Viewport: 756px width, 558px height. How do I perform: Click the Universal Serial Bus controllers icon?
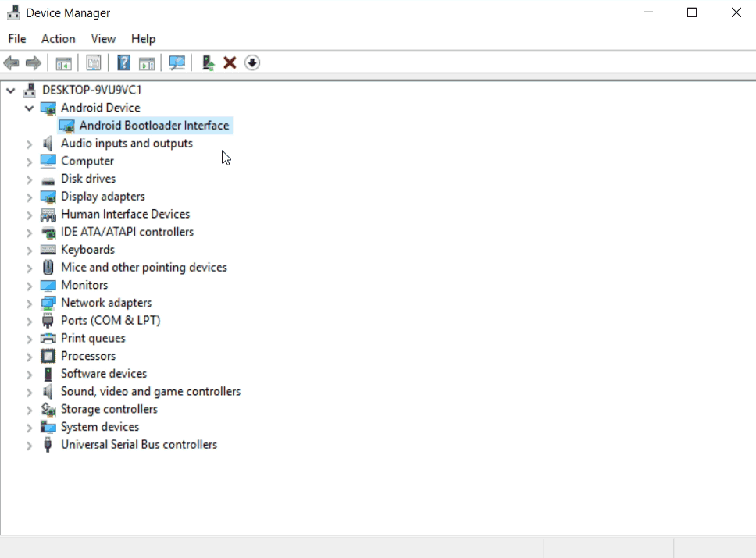click(x=48, y=444)
